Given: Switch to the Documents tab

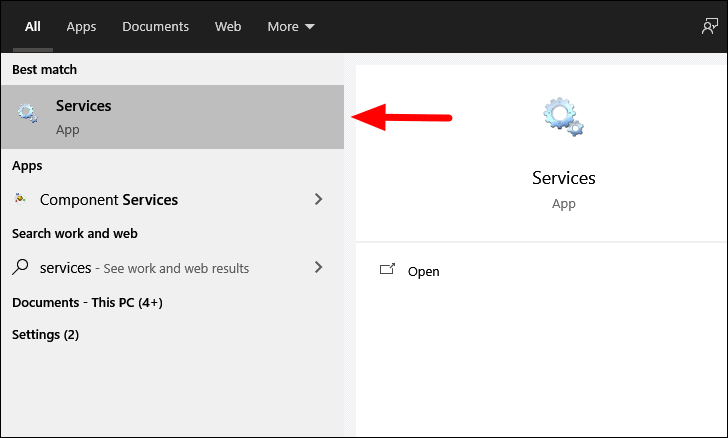Looking at the screenshot, I should click(156, 26).
